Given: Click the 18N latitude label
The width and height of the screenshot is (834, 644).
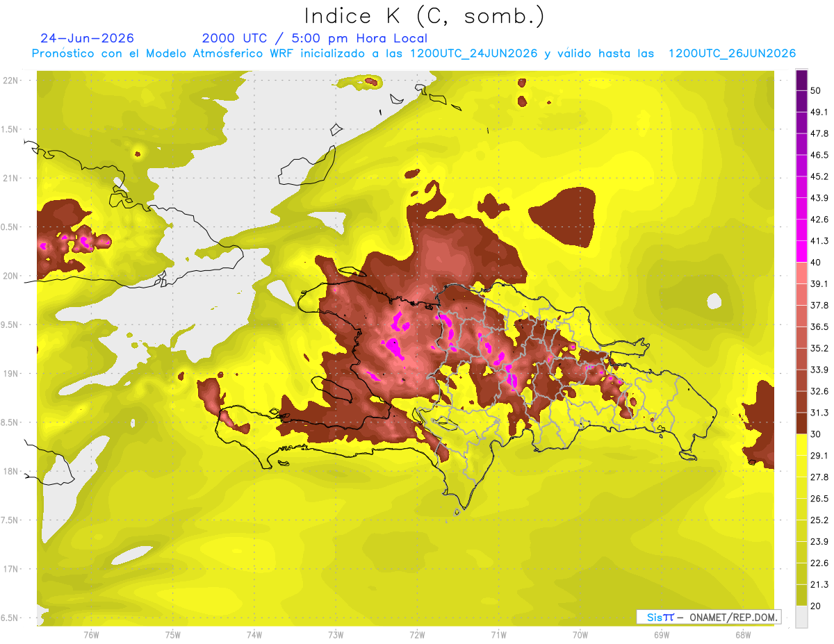Looking at the screenshot, I should tap(11, 471).
